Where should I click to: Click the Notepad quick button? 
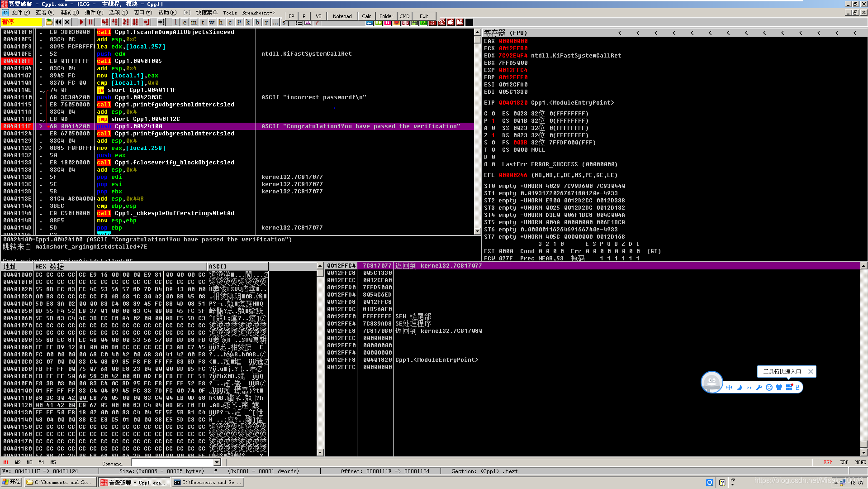point(342,16)
